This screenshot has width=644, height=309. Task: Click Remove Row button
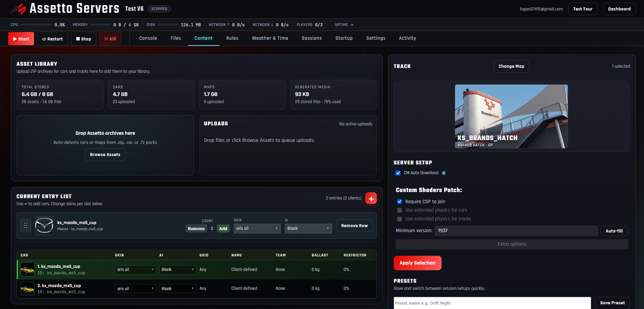354,226
